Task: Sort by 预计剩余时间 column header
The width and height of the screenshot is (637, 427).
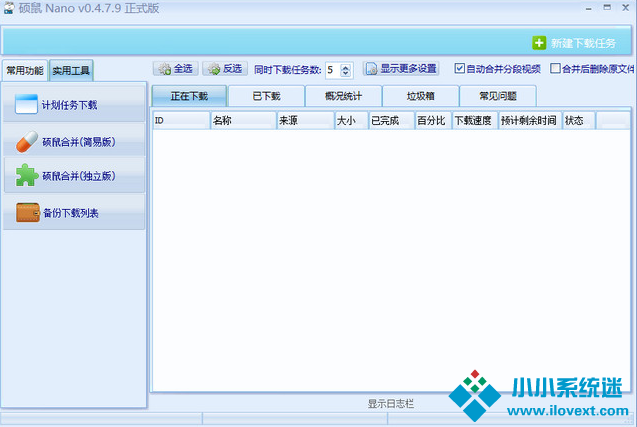Action: [x=531, y=120]
